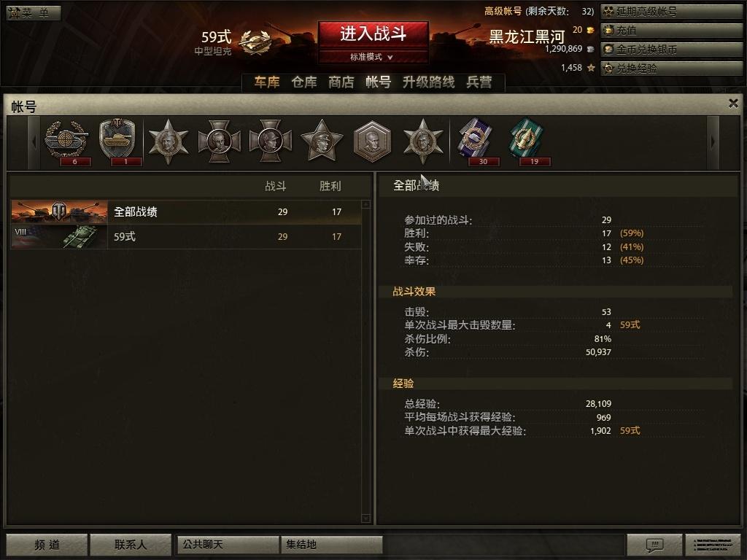
Task: Show next medals with the right arrow
Action: pyautogui.click(x=713, y=142)
